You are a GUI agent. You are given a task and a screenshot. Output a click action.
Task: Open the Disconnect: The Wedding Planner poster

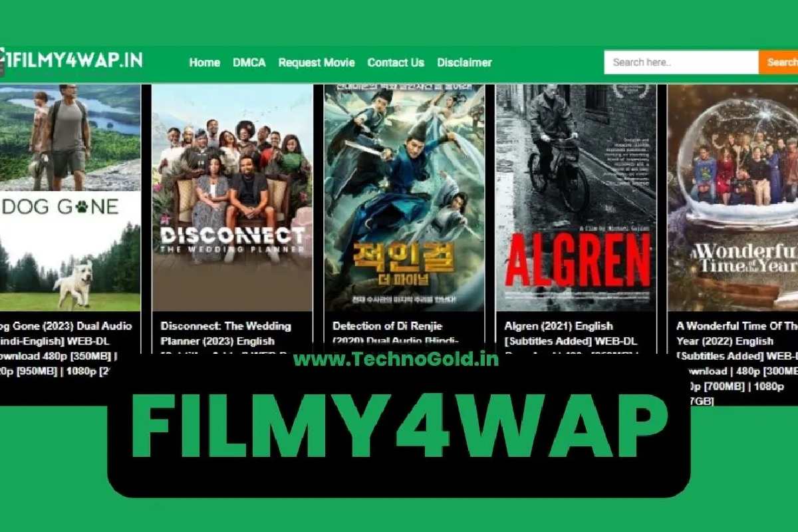point(232,198)
